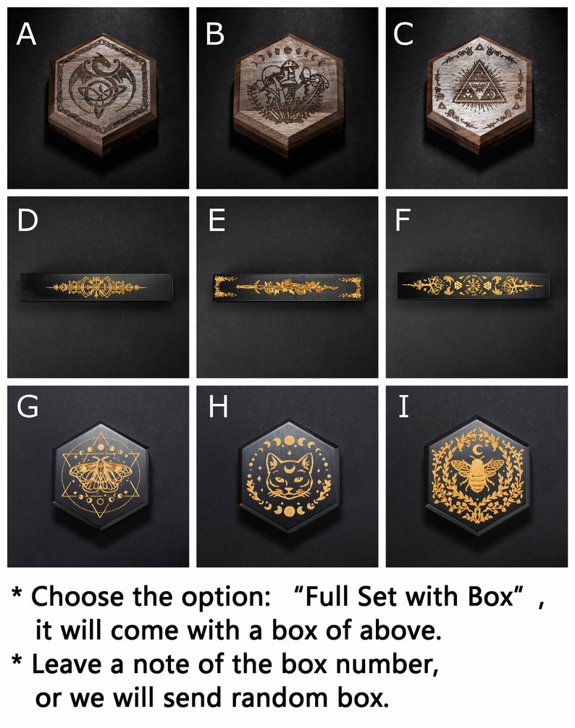Select the dragon engraved wooden box A
The image size is (575, 728).
coord(101,93)
